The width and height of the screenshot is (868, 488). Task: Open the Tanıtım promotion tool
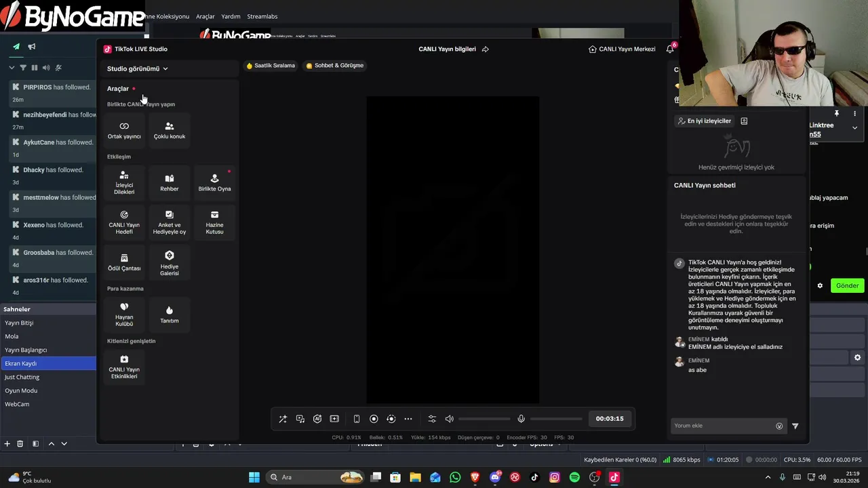(x=170, y=314)
